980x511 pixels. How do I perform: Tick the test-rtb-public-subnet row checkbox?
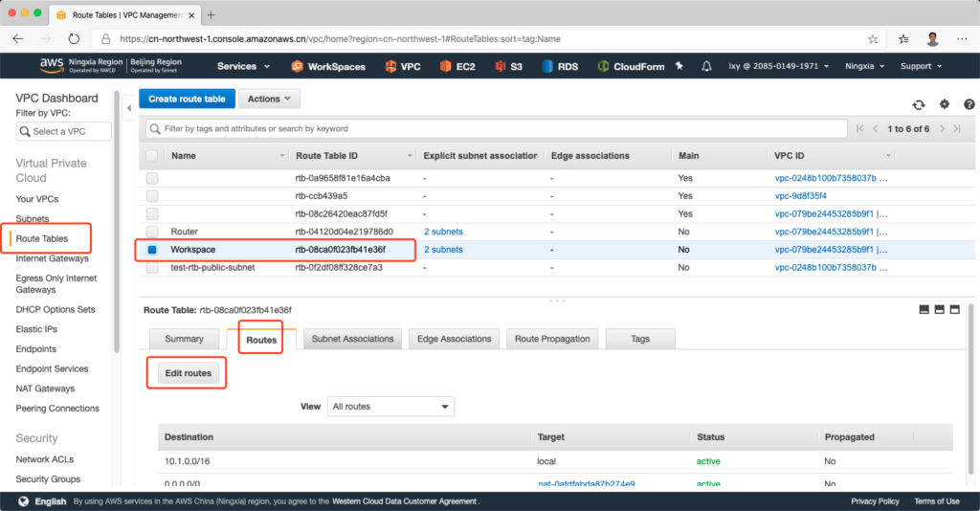[x=152, y=268]
